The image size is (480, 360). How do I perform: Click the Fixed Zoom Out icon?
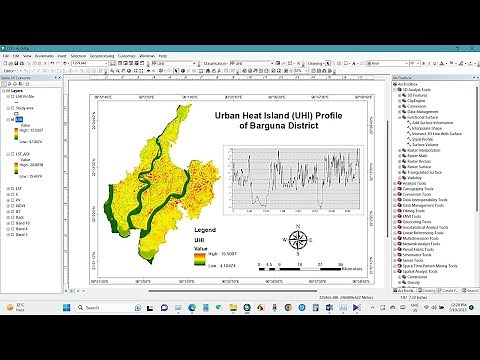click(x=142, y=71)
